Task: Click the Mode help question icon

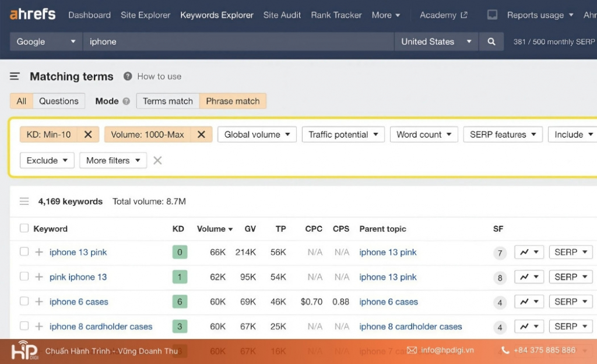Action: pyautogui.click(x=126, y=101)
